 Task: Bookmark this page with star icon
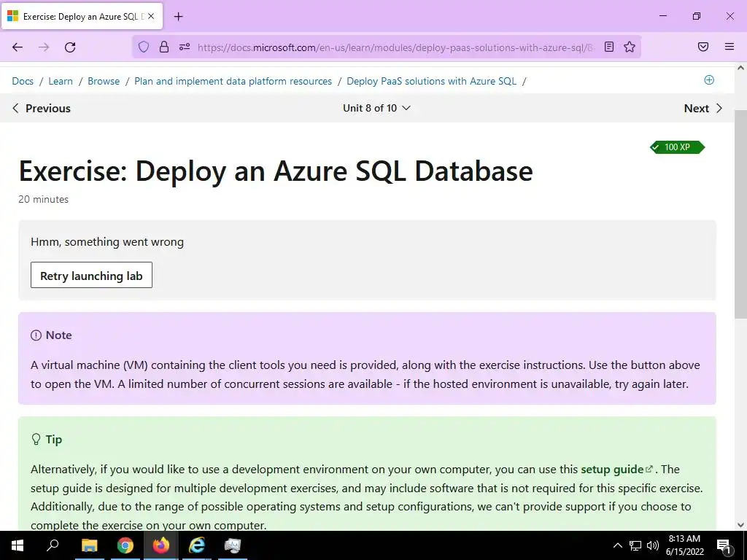tap(630, 47)
